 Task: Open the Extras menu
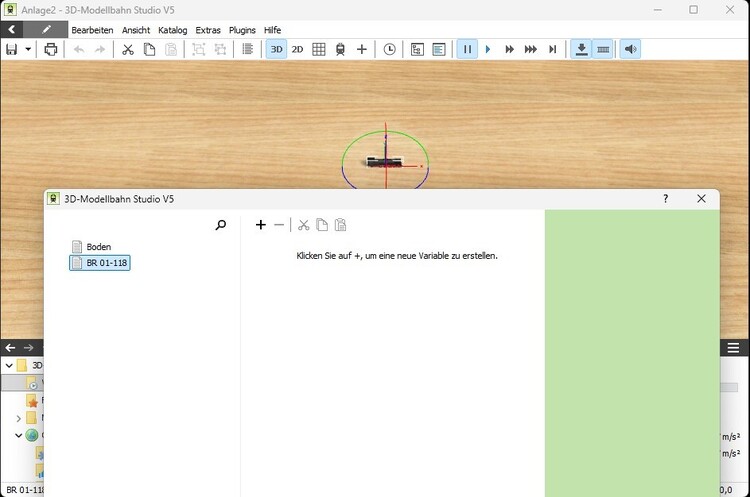pyautogui.click(x=208, y=30)
